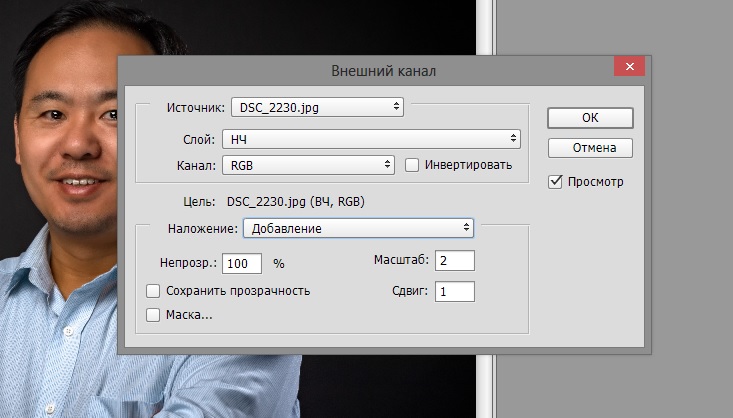Tick the Маска... checkbox
This screenshot has height=418, width=733.
(x=153, y=315)
